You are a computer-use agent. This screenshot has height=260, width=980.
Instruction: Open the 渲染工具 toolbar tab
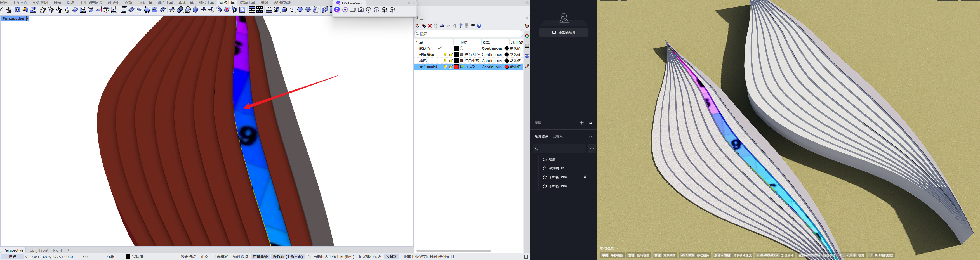(x=247, y=3)
